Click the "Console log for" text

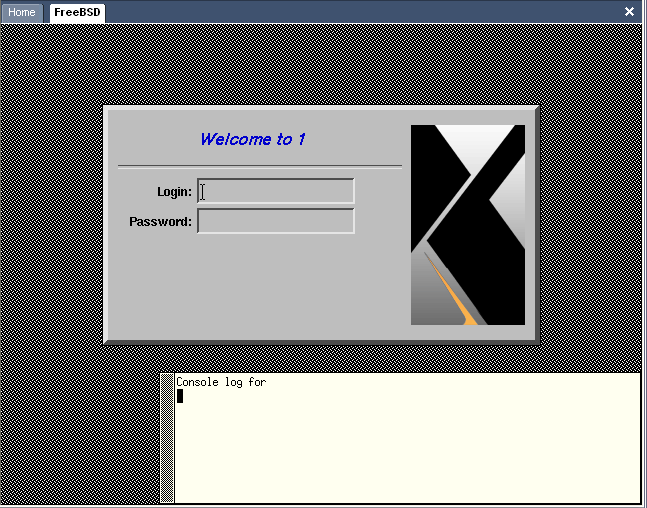pyautogui.click(x=220, y=382)
